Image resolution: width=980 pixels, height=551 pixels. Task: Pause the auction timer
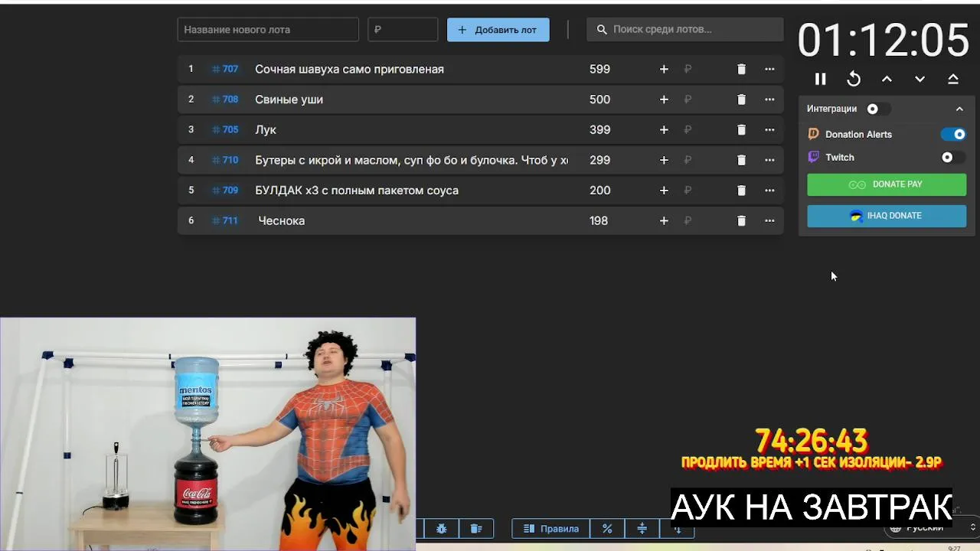tap(821, 79)
